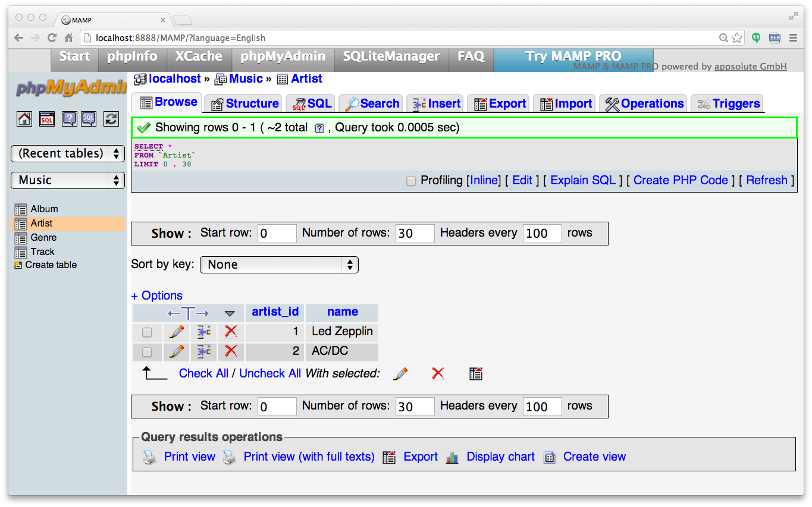The image size is (812, 507).
Task: Click the top Show button
Action: [x=171, y=234]
